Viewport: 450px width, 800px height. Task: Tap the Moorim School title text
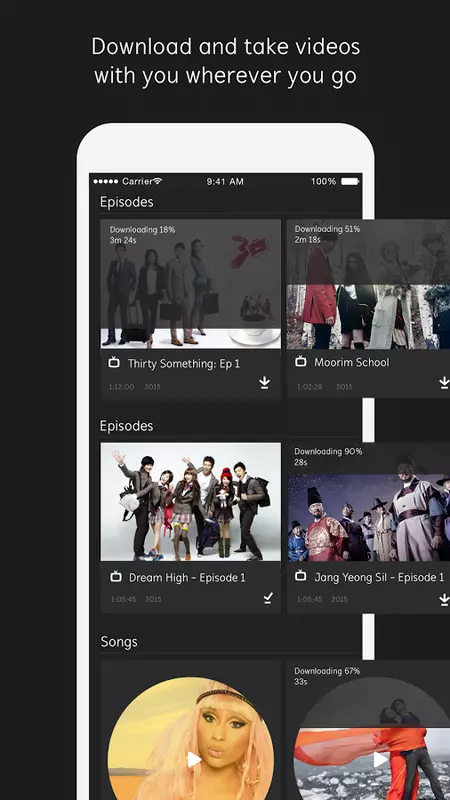click(x=352, y=362)
